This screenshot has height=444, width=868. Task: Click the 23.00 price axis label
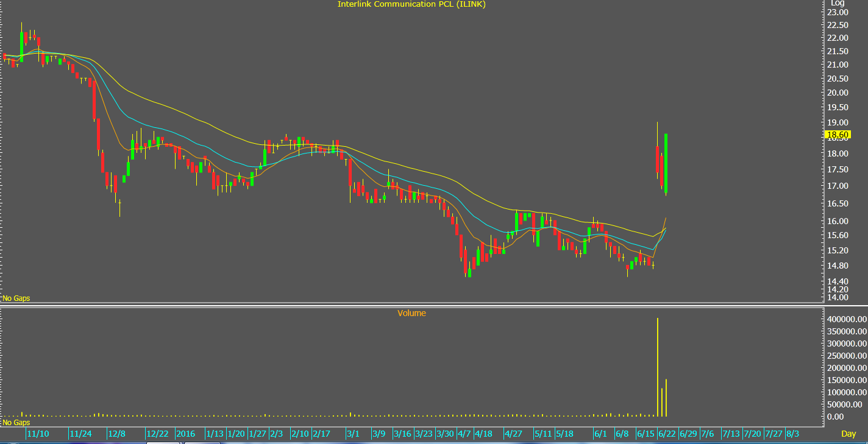[x=838, y=12]
